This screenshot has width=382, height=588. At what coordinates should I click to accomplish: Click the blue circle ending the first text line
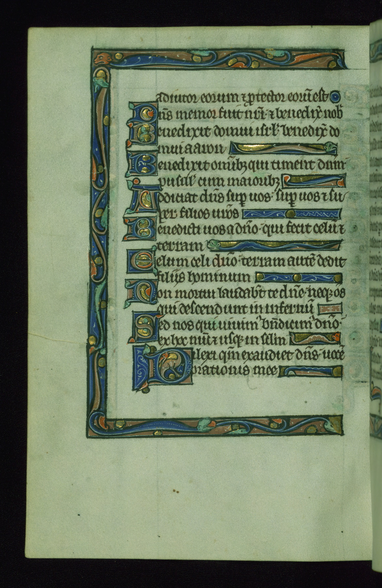pyautogui.click(x=335, y=97)
